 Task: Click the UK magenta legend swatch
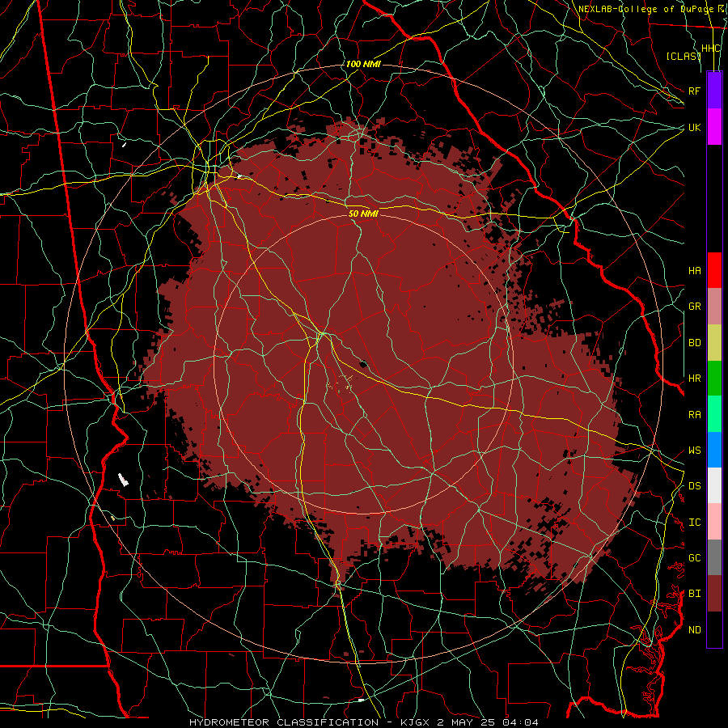click(714, 127)
